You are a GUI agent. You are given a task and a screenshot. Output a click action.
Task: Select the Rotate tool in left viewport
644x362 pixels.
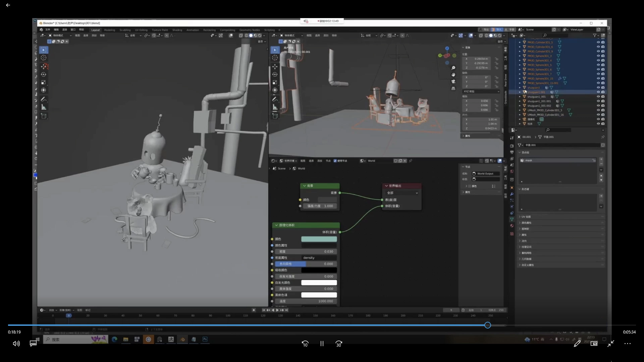click(44, 74)
